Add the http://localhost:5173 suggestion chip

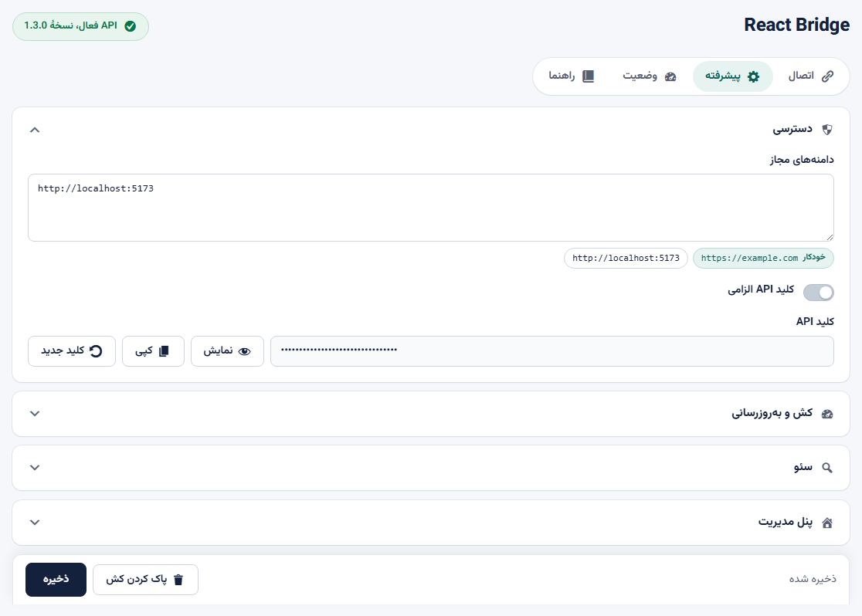tap(626, 259)
